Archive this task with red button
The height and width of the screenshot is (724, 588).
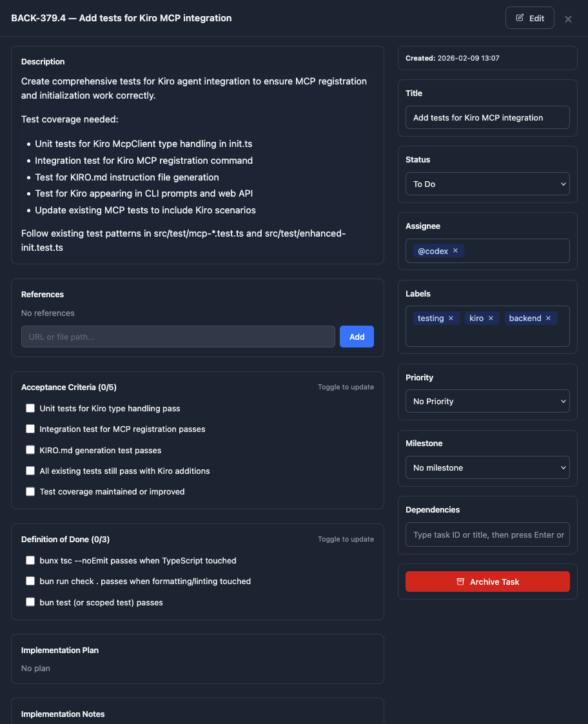point(487,582)
